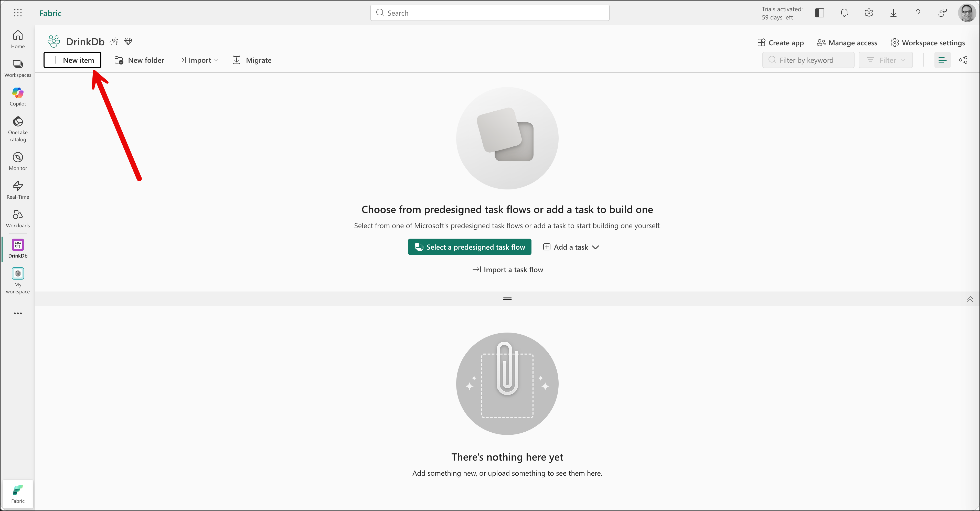Viewport: 980px width, 511px height.
Task: Click the DrinkDb workspace icon in the title
Action: pos(54,41)
